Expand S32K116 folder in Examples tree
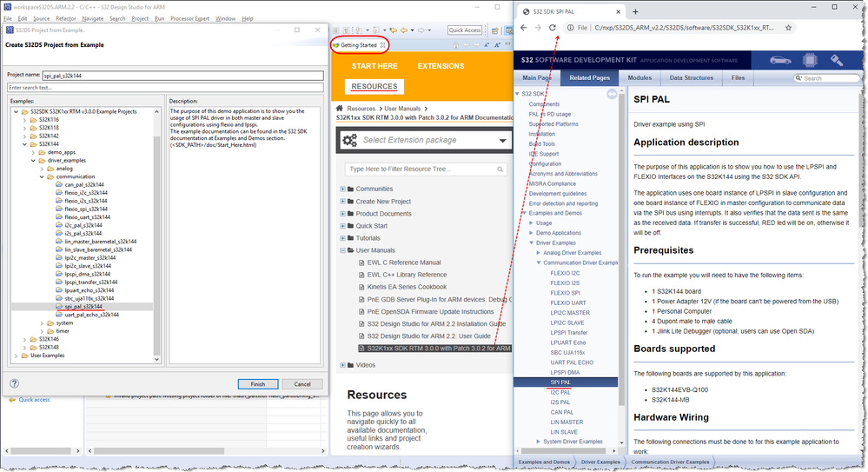The width and height of the screenshot is (868, 472). (x=24, y=120)
